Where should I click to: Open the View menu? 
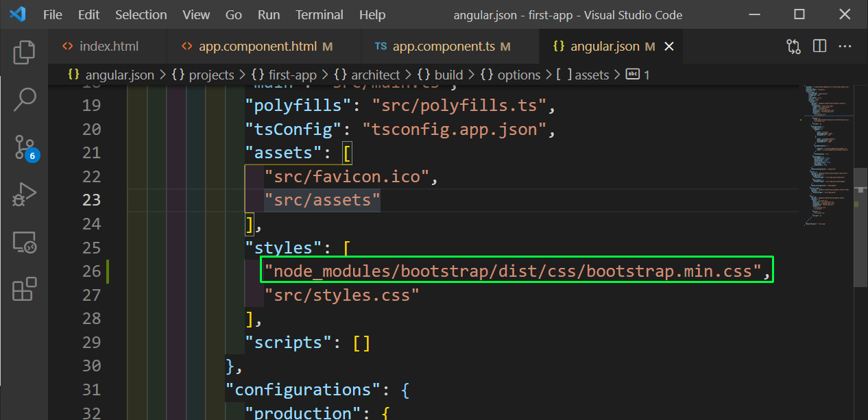(197, 14)
